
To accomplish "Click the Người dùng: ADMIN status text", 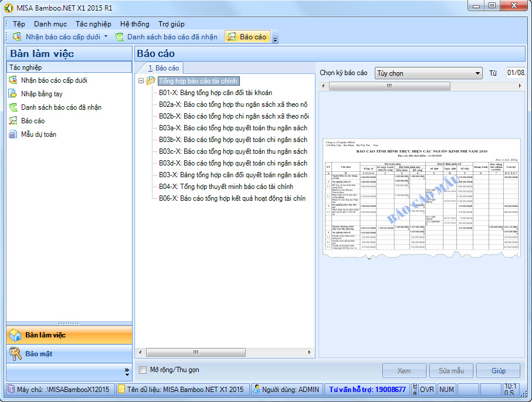I will [290, 390].
